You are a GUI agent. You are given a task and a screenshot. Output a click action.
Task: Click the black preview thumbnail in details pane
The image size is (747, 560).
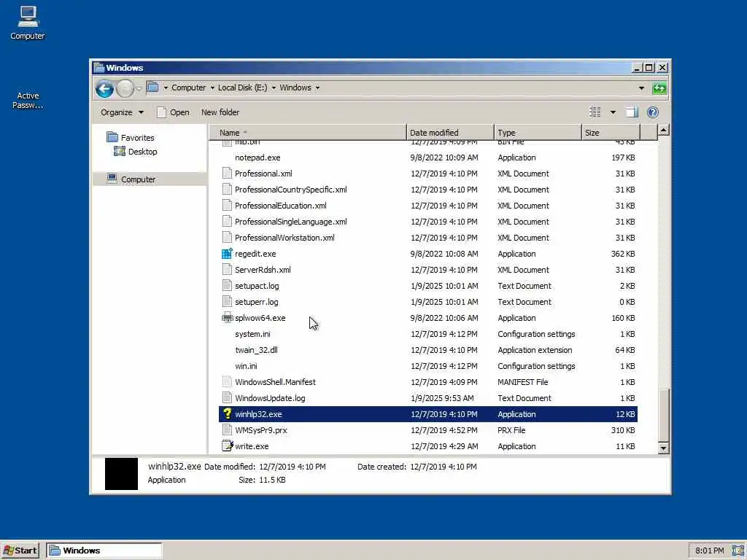pos(121,474)
